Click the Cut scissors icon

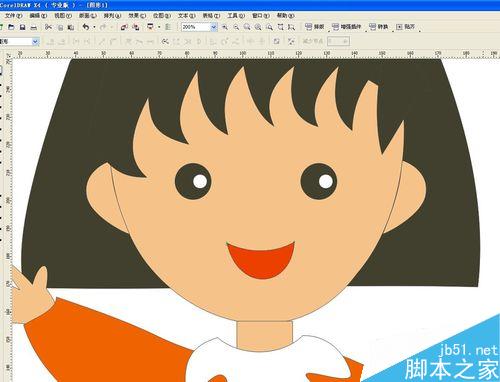coord(49,27)
